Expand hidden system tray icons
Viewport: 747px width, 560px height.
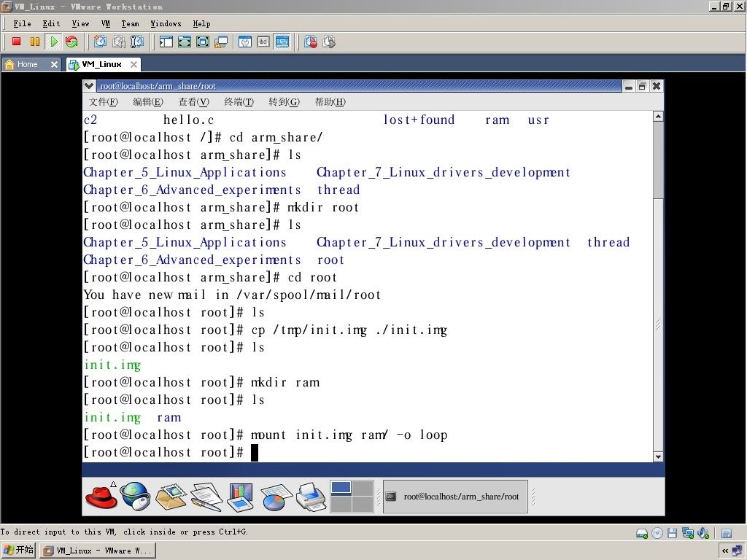click(724, 551)
